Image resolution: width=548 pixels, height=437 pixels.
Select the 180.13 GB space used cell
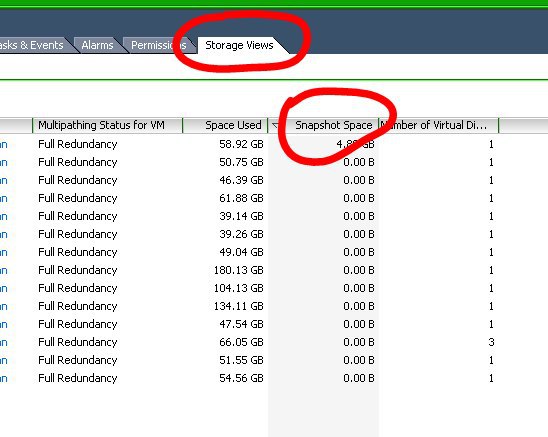point(239,270)
